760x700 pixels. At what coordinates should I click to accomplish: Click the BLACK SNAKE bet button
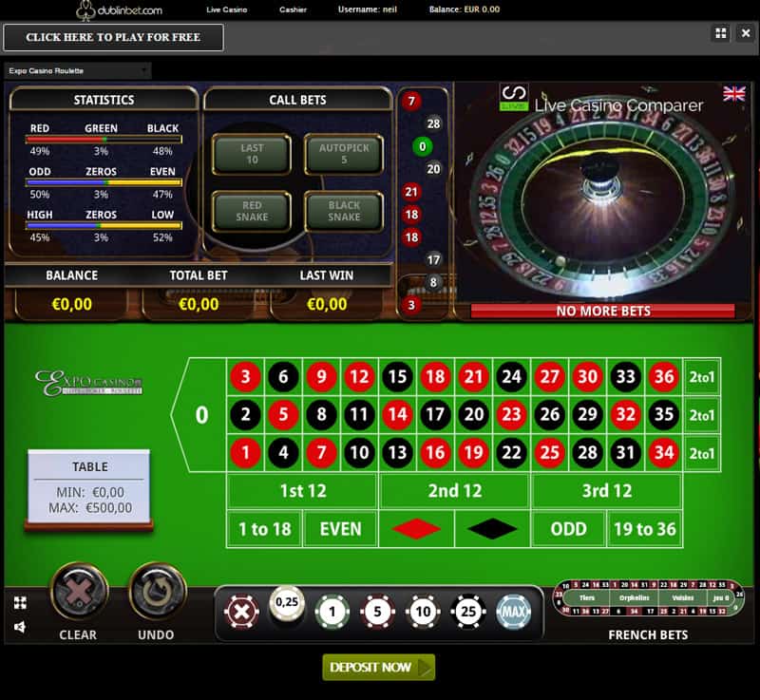tap(344, 211)
